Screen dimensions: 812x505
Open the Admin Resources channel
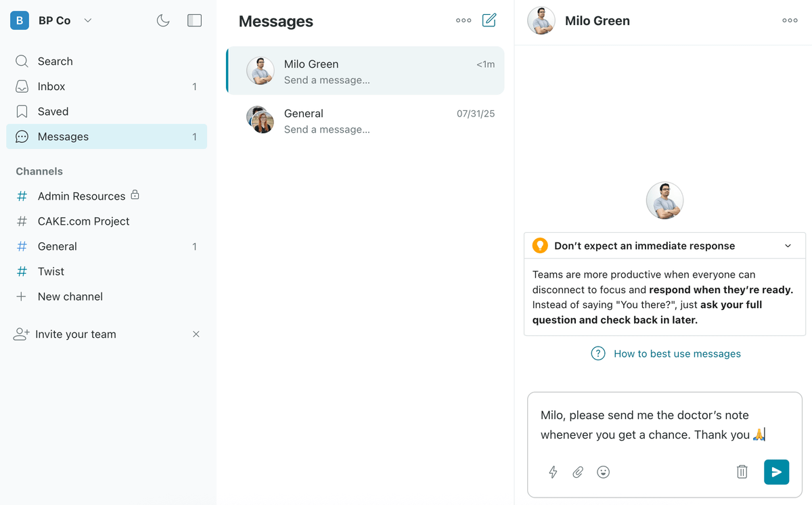click(81, 196)
